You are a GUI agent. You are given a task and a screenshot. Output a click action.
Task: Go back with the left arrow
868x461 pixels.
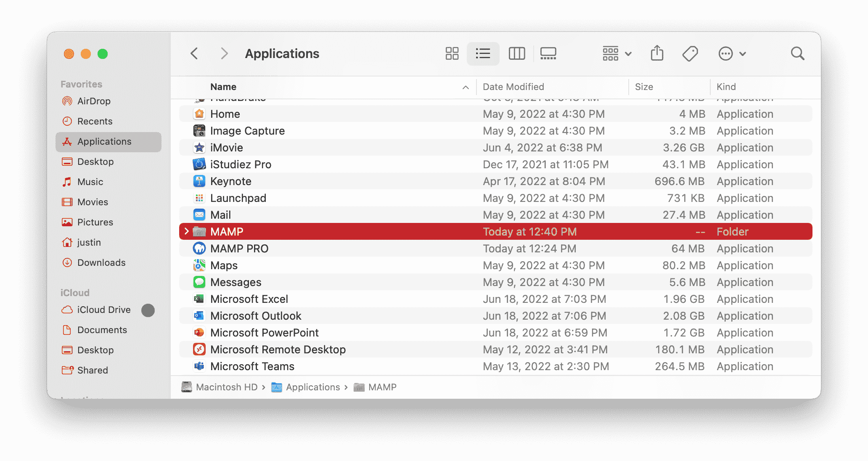click(x=194, y=53)
